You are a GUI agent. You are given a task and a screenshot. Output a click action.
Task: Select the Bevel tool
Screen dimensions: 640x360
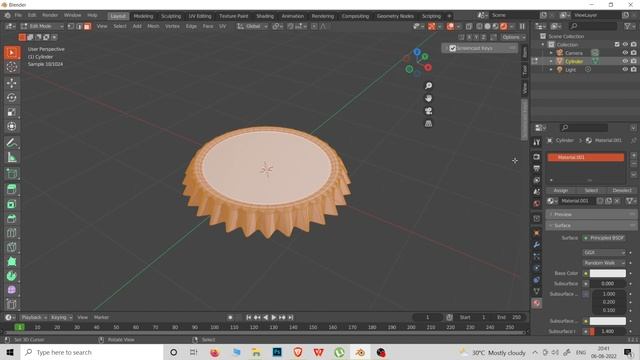[11, 218]
